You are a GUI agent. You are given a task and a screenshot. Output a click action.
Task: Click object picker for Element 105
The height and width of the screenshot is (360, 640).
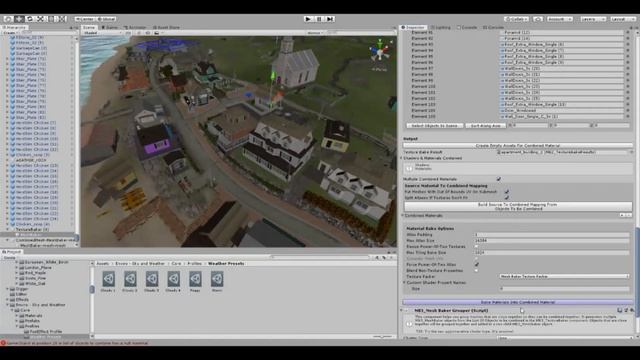(628, 116)
